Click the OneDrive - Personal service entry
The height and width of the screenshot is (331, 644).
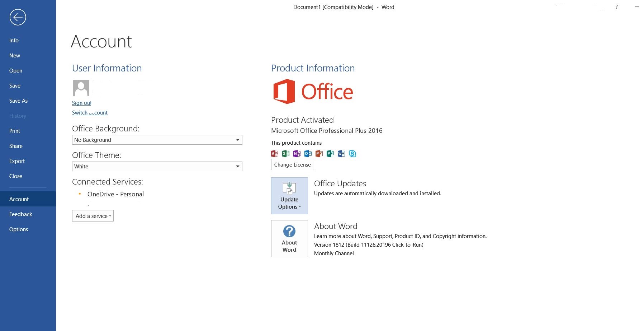[115, 194]
